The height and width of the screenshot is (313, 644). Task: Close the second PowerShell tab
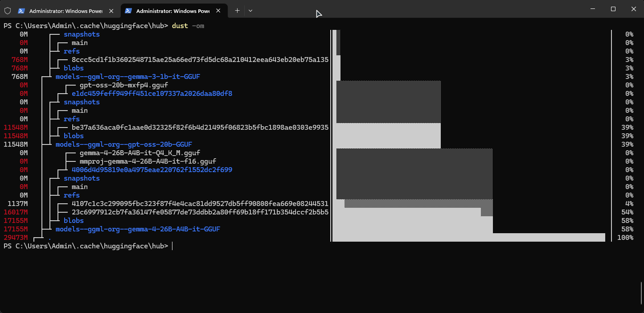click(x=218, y=11)
